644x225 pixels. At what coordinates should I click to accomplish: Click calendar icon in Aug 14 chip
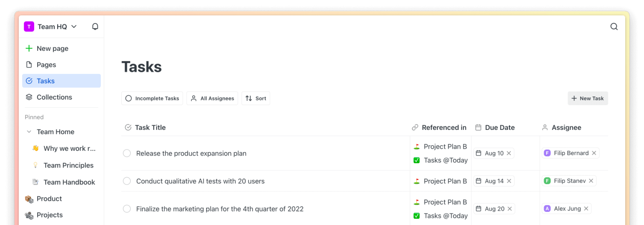coord(478,181)
